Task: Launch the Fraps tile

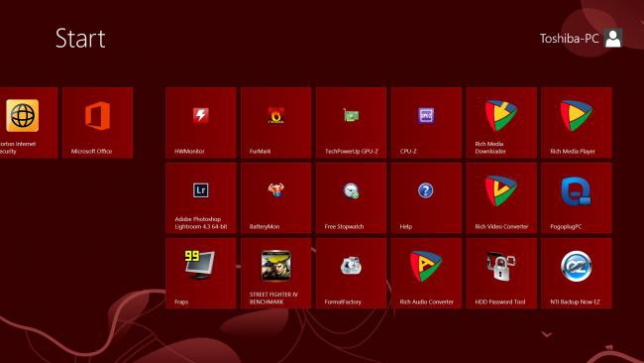Action: 201,274
